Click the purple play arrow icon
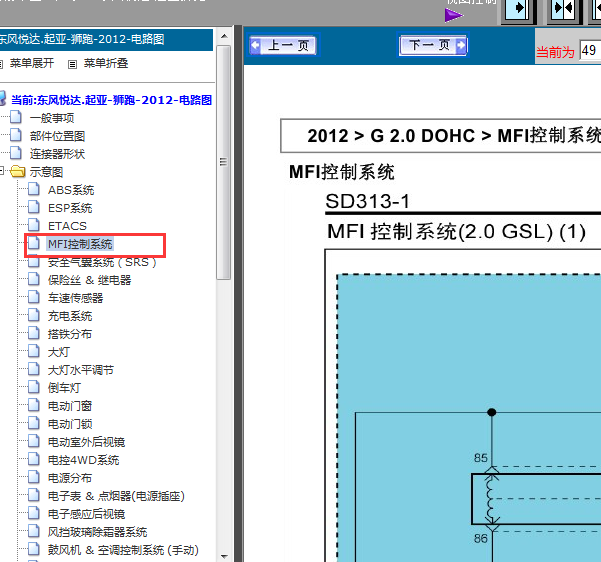Viewport: 601px width, 562px height. coord(454,15)
